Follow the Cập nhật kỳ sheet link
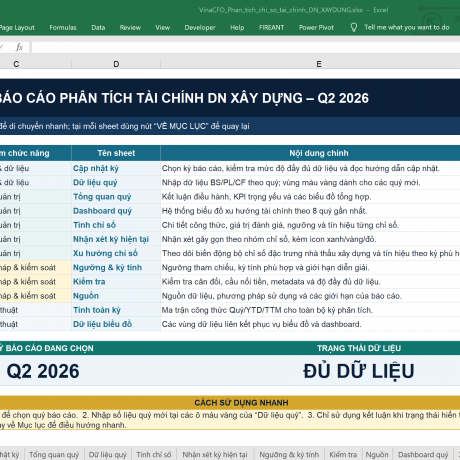460x460 pixels. [96, 168]
